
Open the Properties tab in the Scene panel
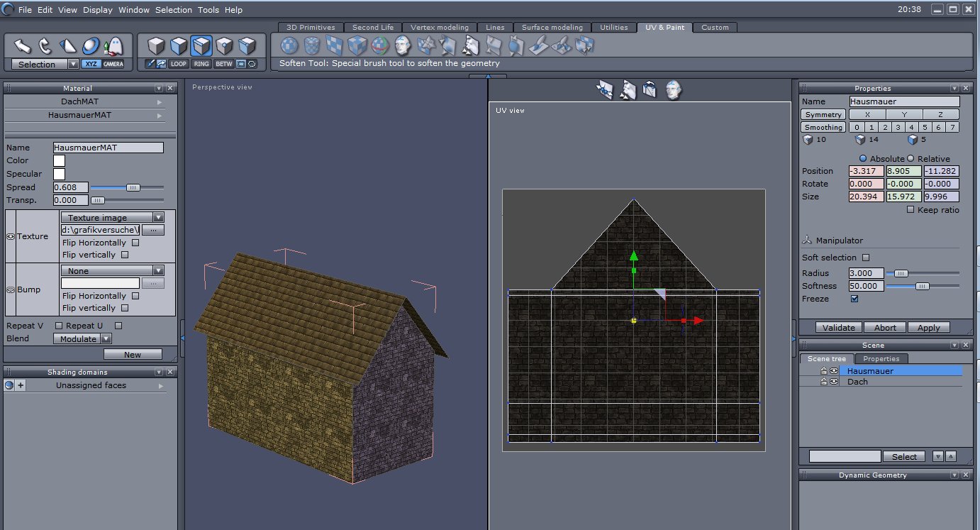[881, 359]
